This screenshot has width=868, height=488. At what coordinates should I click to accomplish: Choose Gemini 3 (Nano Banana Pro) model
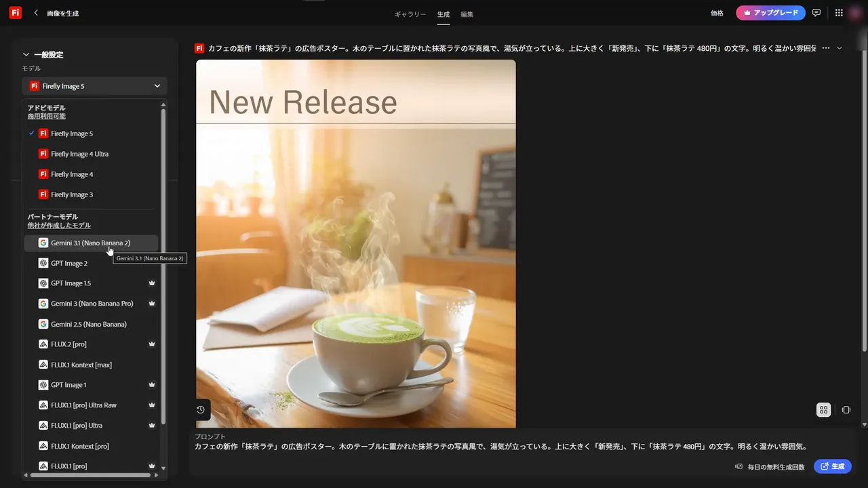91,304
